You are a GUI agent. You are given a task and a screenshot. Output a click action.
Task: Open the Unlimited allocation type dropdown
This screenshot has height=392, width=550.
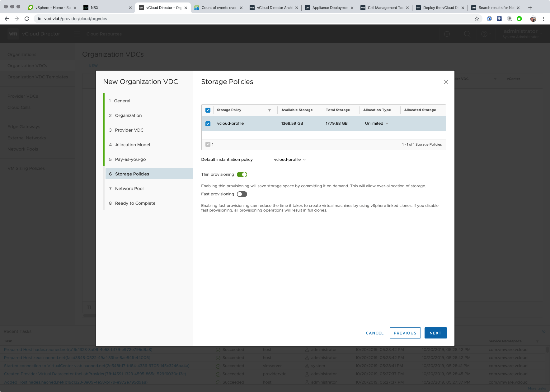click(377, 124)
